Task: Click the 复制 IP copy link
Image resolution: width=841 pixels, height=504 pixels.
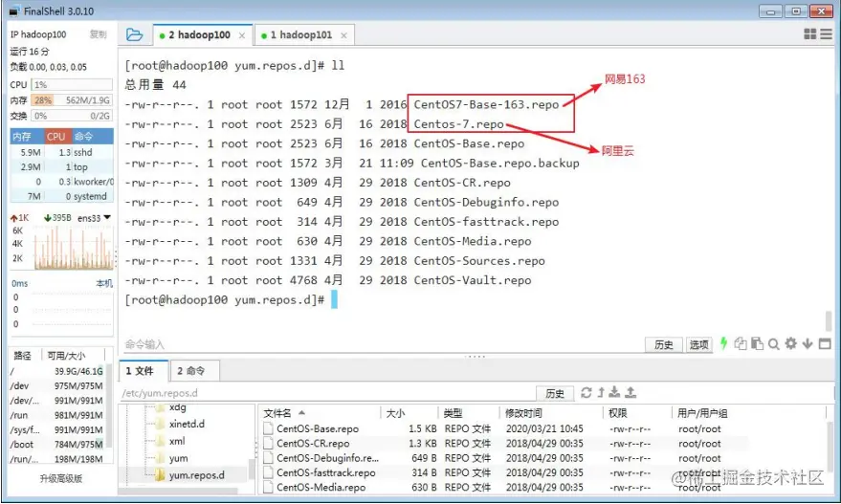Action: (99, 34)
